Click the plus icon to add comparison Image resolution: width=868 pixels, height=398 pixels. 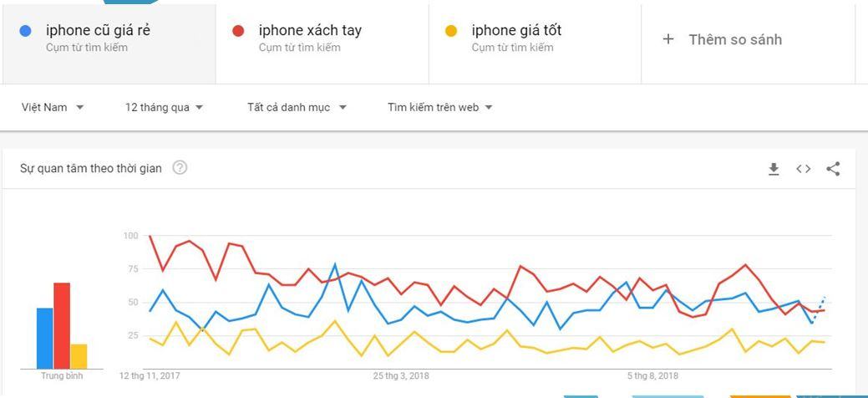click(x=668, y=39)
